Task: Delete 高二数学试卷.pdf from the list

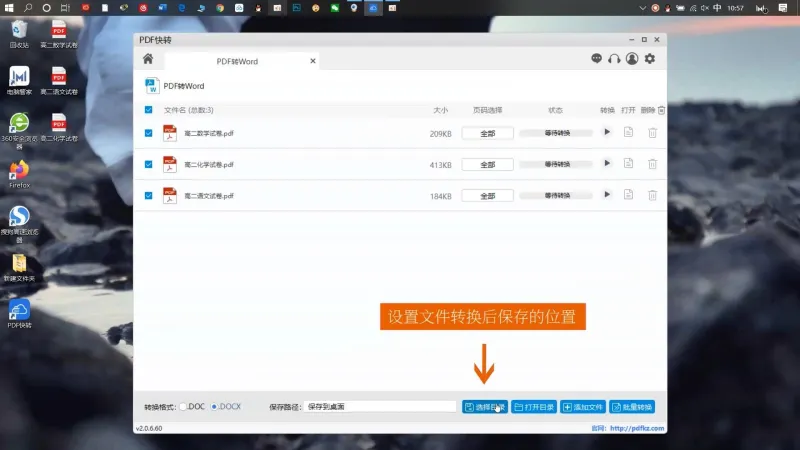Action: click(x=653, y=133)
